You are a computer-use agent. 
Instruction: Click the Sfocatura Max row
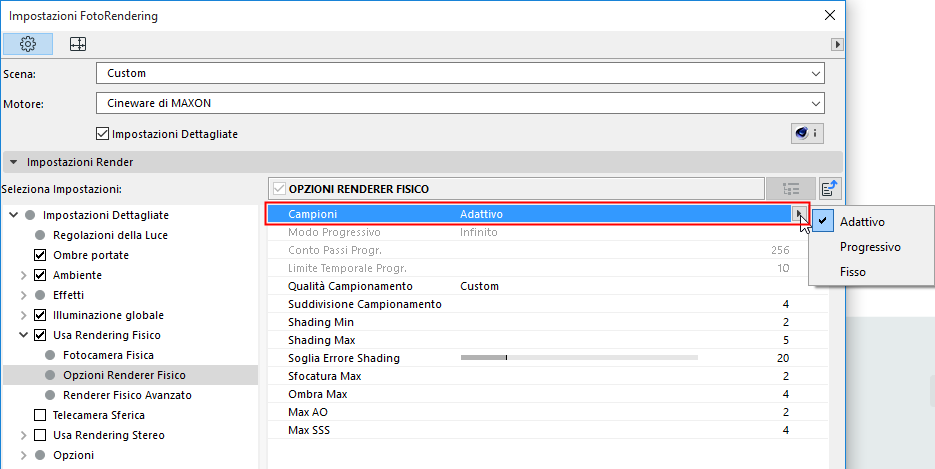(548, 376)
